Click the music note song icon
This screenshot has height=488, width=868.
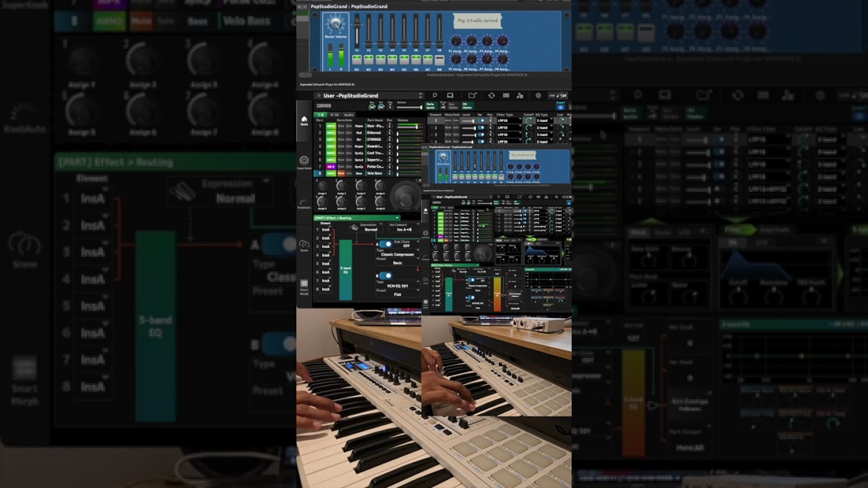pyautogui.click(x=519, y=96)
